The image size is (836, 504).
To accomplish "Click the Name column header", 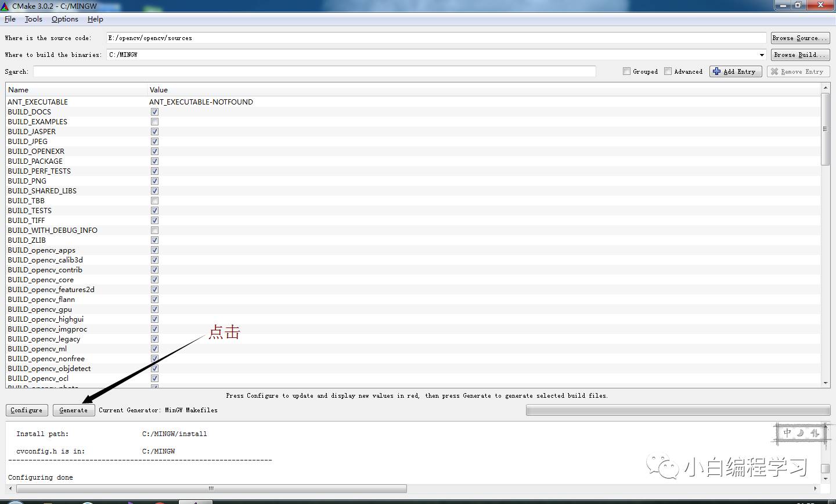I will pos(77,90).
